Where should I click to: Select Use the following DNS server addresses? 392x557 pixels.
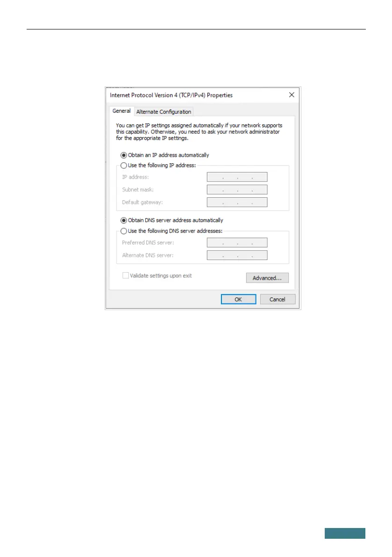pos(124,231)
